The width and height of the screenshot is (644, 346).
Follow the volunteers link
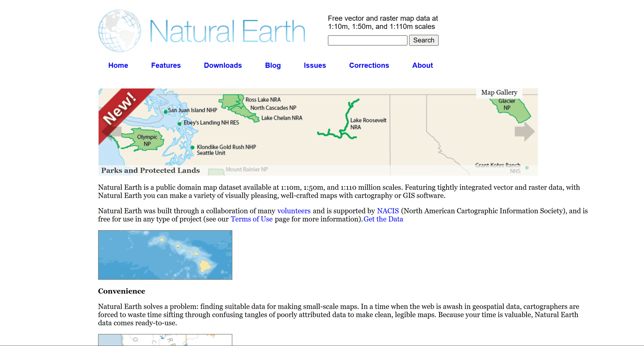pos(294,211)
